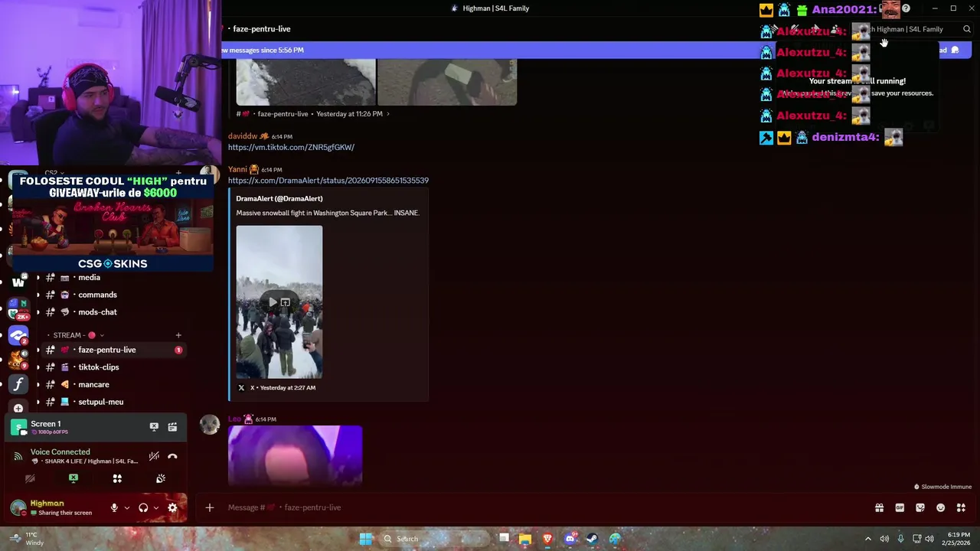The height and width of the screenshot is (551, 980).
Task: Click the add a server plus icon
Action: (18, 409)
